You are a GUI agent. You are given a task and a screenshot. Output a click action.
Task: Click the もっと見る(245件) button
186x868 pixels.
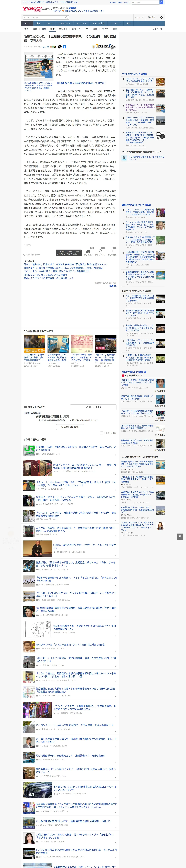click(x=70, y=427)
